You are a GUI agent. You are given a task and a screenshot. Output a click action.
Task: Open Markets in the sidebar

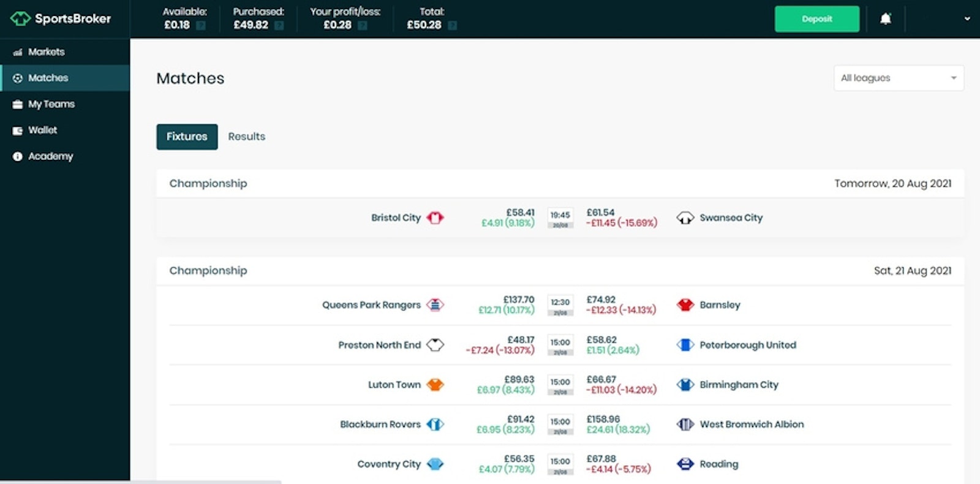(46, 52)
